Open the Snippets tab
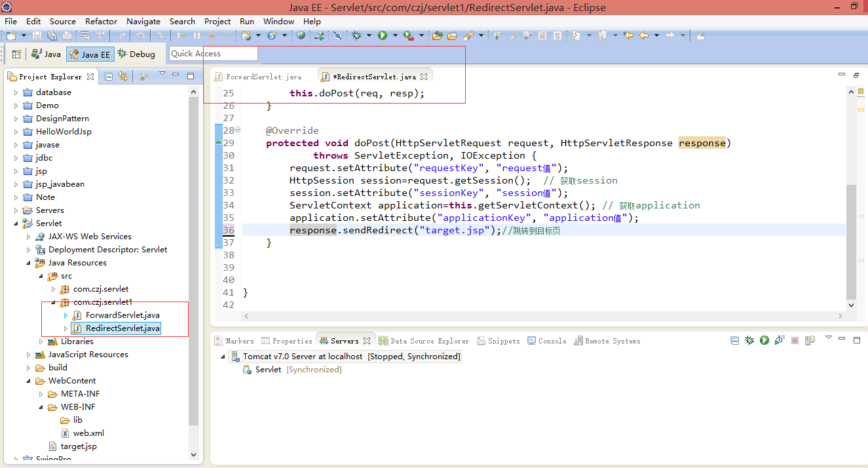The width and height of the screenshot is (868, 468). pos(499,341)
